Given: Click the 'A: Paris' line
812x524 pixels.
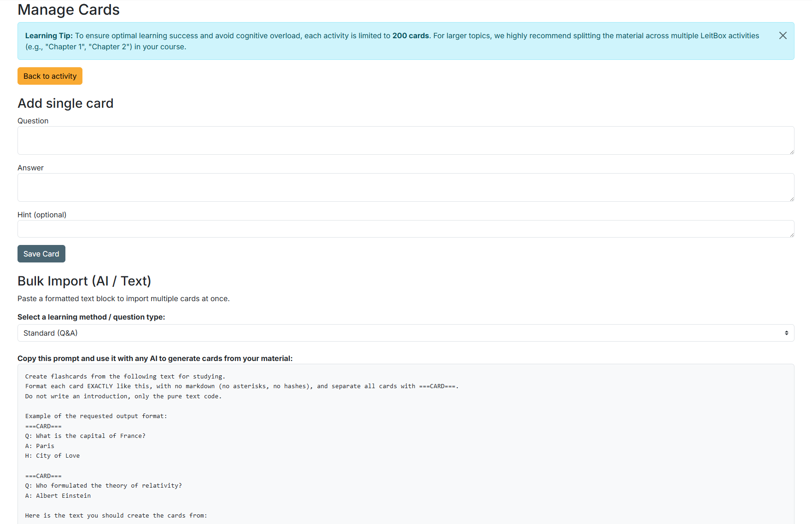Looking at the screenshot, I should 40,446.
